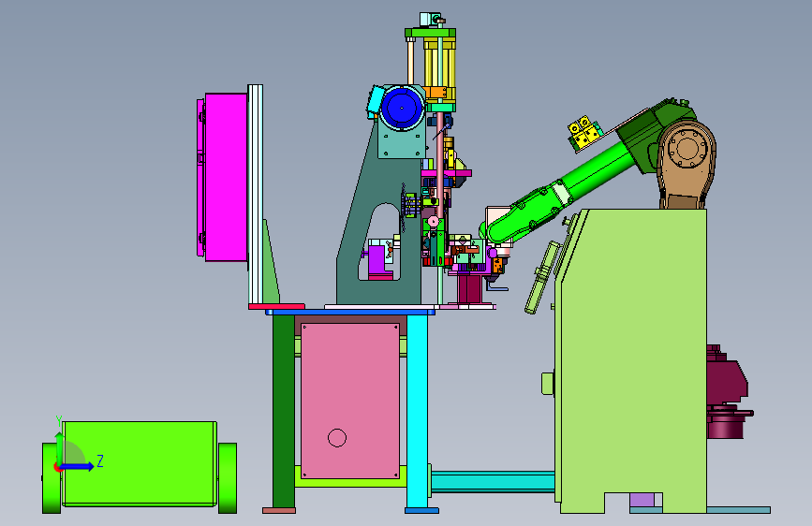Select the pink panel under the table
This screenshot has width=812, height=526.
pyautogui.click(x=350, y=401)
